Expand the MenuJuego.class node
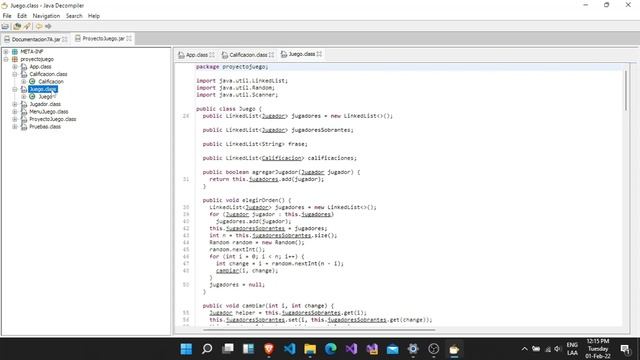The image size is (640, 360). pyautogui.click(x=15, y=112)
